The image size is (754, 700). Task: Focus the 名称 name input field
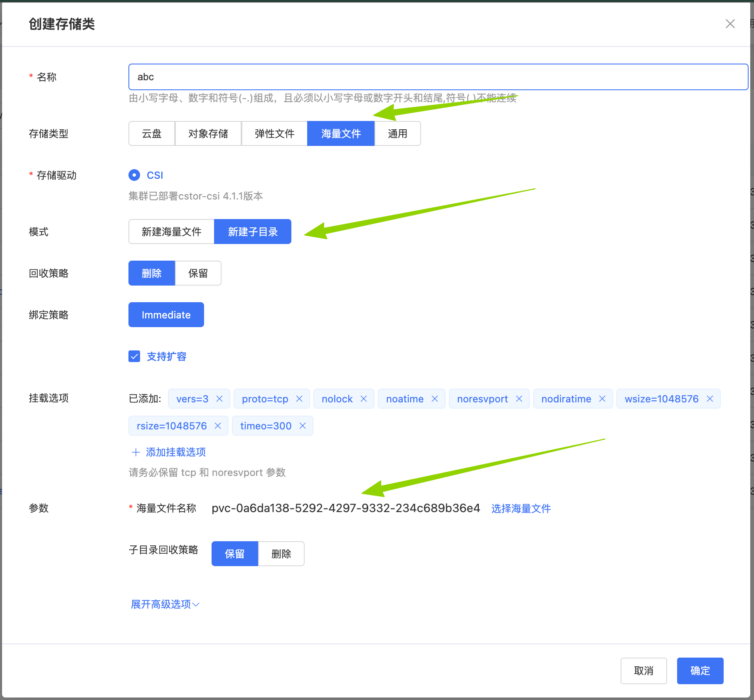pos(438,77)
